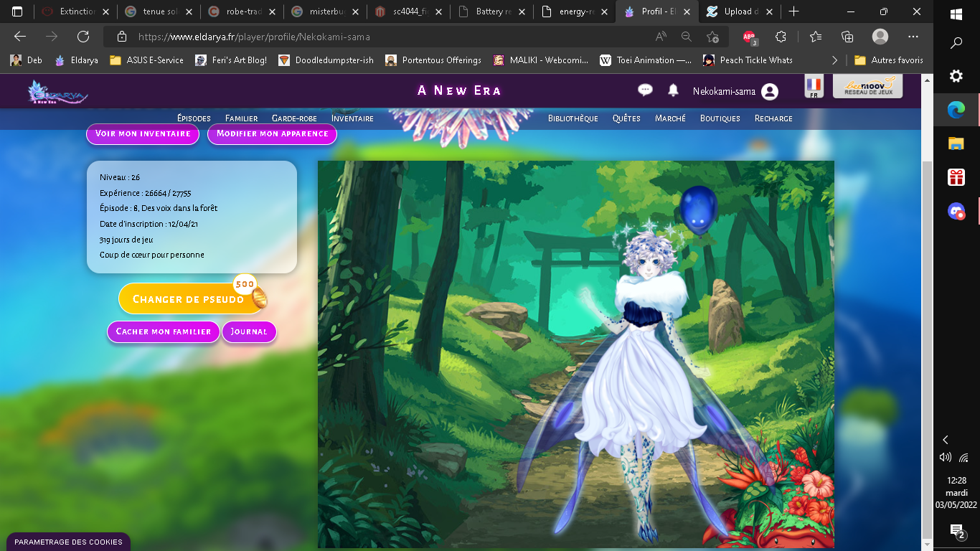Go to Bibliothèque
Image resolution: width=980 pixels, height=551 pixels.
(573, 118)
